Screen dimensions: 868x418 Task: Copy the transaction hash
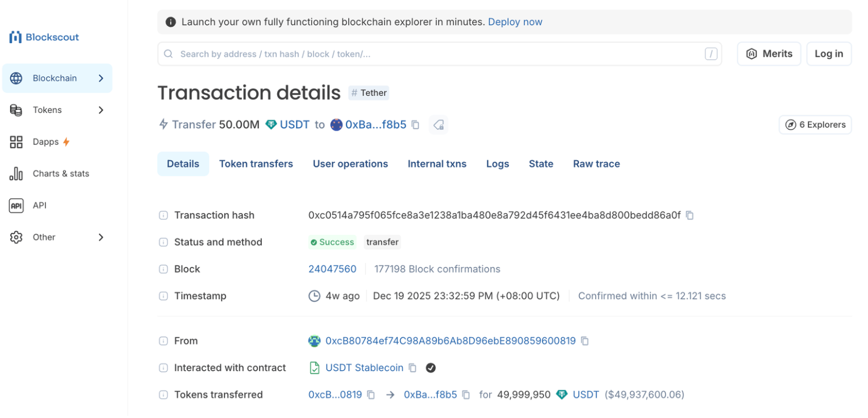pos(690,215)
